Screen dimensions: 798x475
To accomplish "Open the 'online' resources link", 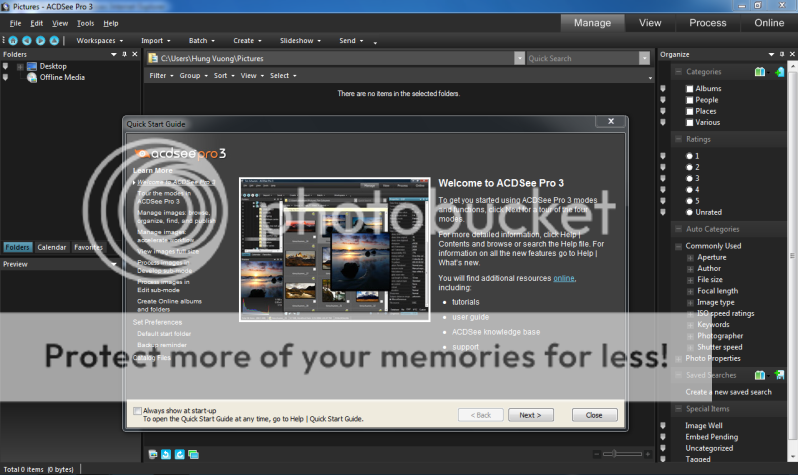I will tap(564, 278).
